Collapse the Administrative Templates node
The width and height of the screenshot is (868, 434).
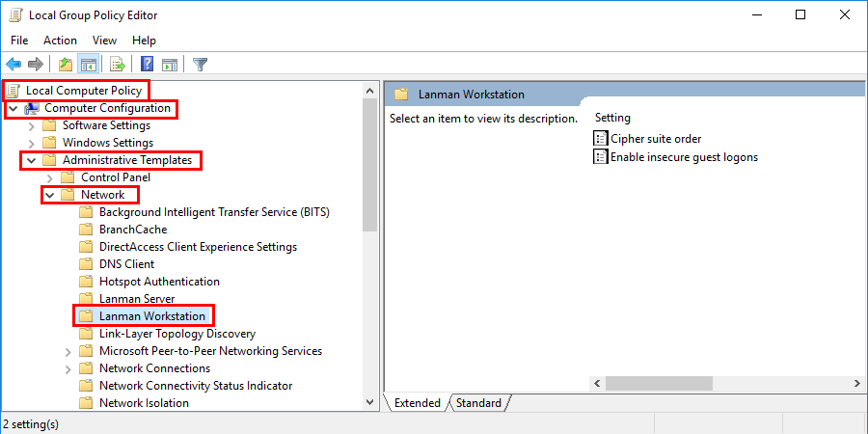(32, 160)
